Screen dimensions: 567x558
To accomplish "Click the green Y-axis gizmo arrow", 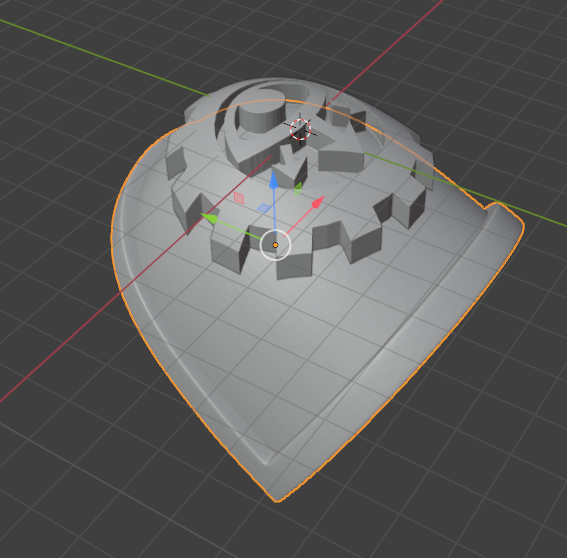I will [x=209, y=218].
